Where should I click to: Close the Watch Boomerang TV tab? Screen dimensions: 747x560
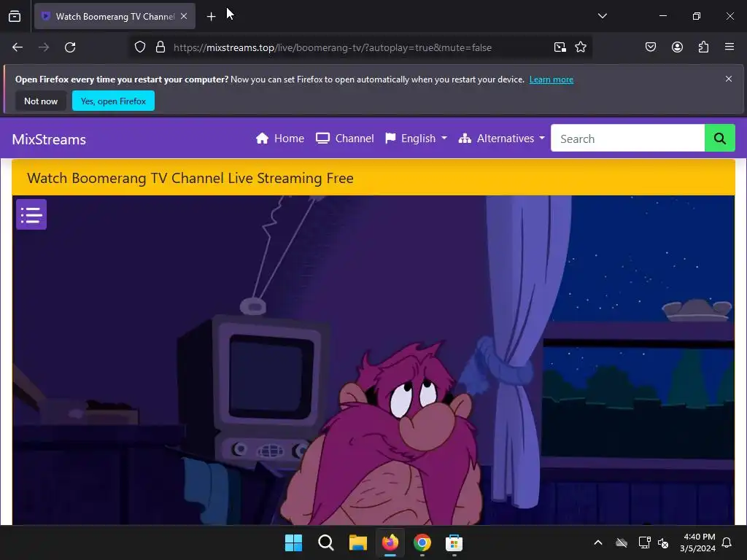pos(184,16)
